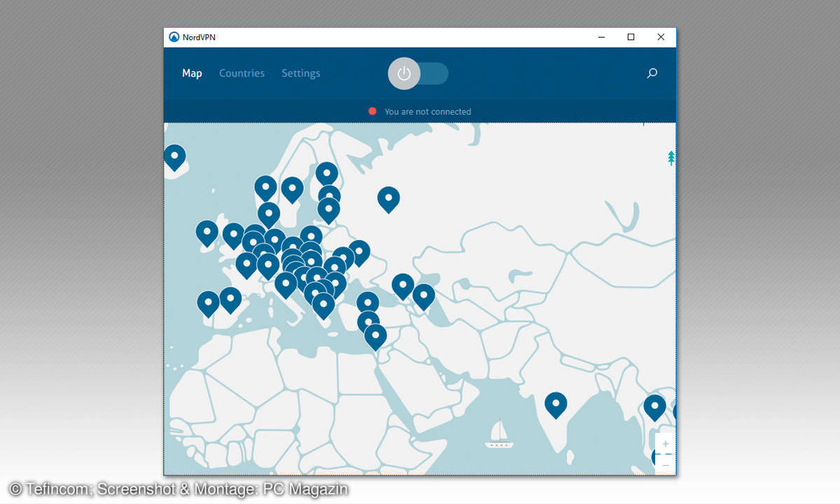The height and width of the screenshot is (504, 840).
Task: Select the Ukraine server pin
Action: coord(358,253)
